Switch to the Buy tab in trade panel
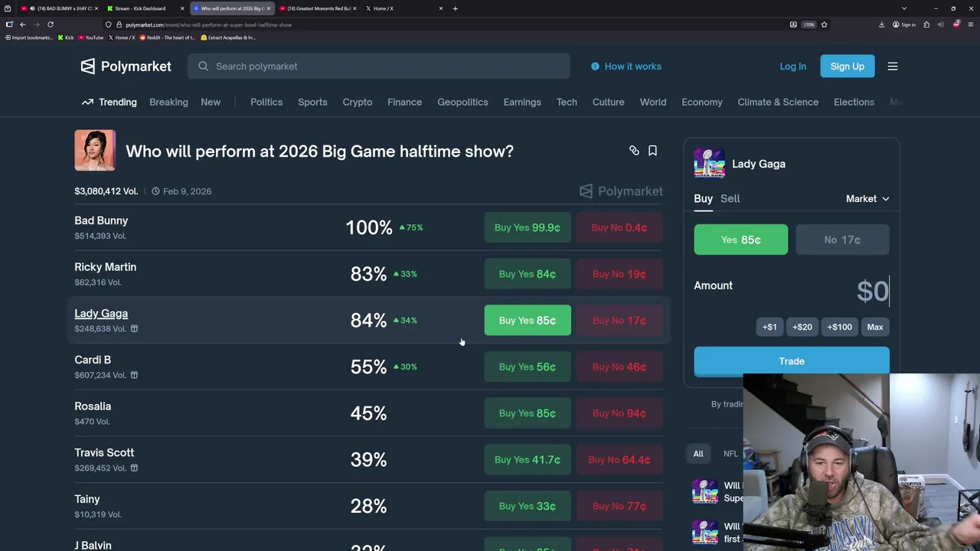The width and height of the screenshot is (980, 551). [x=703, y=198]
